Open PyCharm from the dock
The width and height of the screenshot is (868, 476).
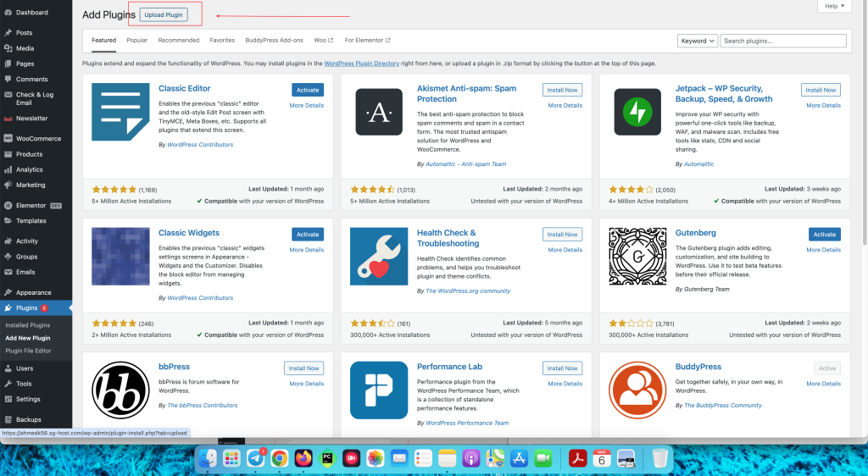[x=327, y=457]
